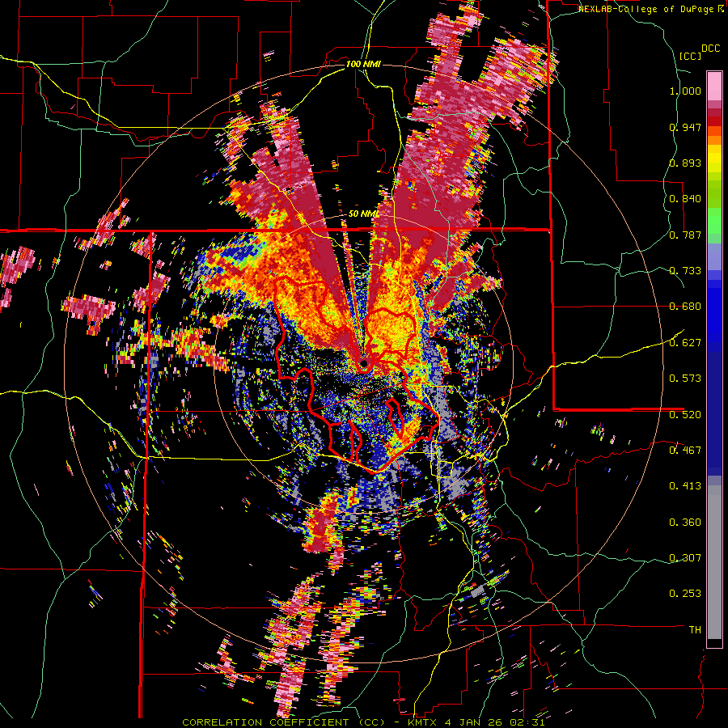Click the 50 NMI range ring label
The width and height of the screenshot is (728, 728).
click(x=363, y=214)
